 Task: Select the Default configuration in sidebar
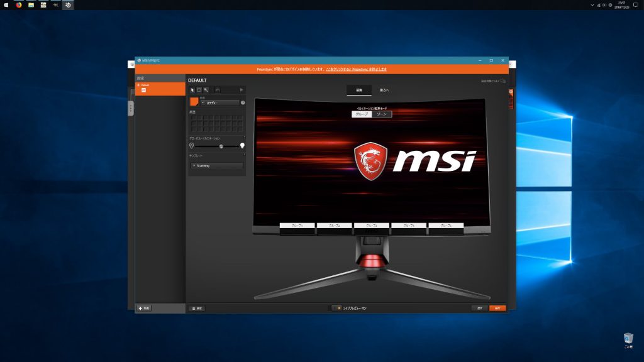point(160,89)
